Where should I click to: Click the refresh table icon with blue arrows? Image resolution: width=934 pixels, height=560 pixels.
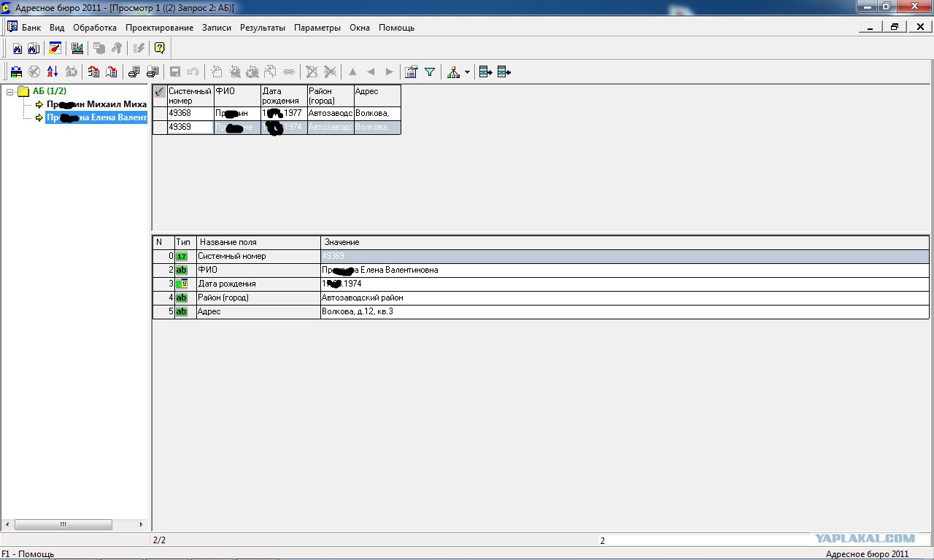(x=15, y=71)
